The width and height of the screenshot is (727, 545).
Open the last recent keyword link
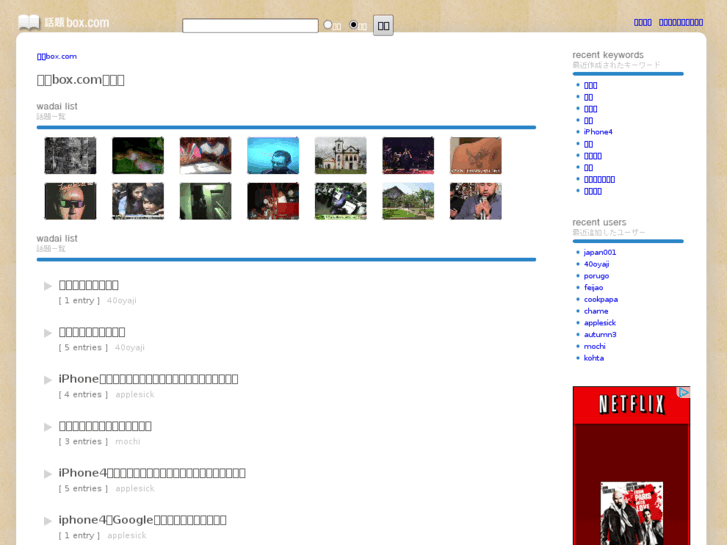point(593,191)
